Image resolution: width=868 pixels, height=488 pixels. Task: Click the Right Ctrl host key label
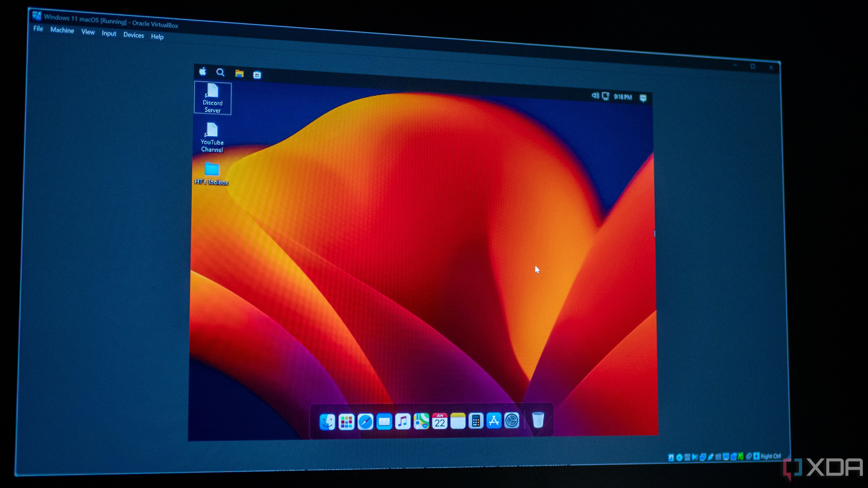[x=771, y=456]
